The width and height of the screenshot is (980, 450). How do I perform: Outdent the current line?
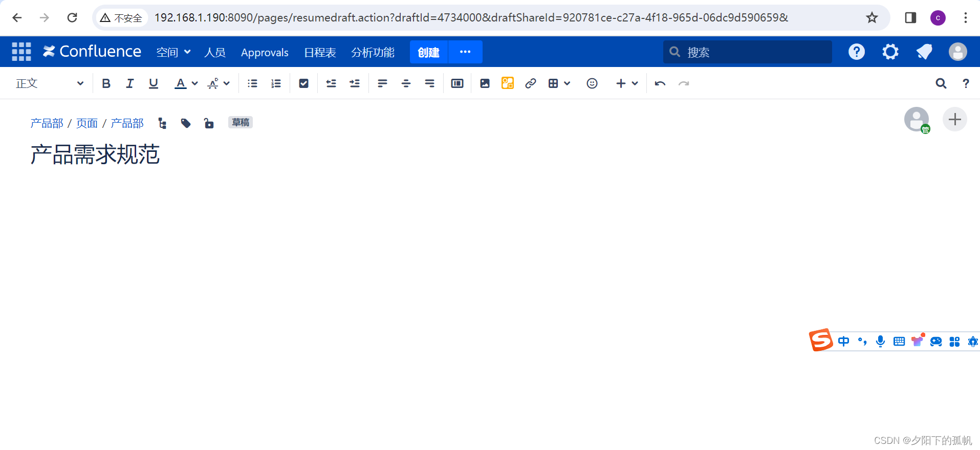point(331,83)
